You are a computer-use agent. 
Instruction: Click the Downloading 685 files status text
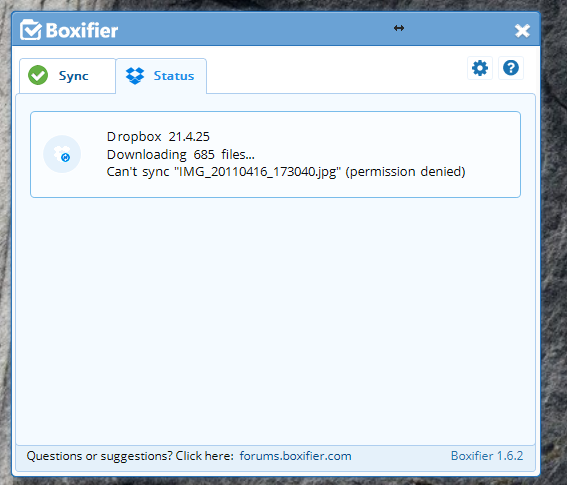(x=180, y=154)
